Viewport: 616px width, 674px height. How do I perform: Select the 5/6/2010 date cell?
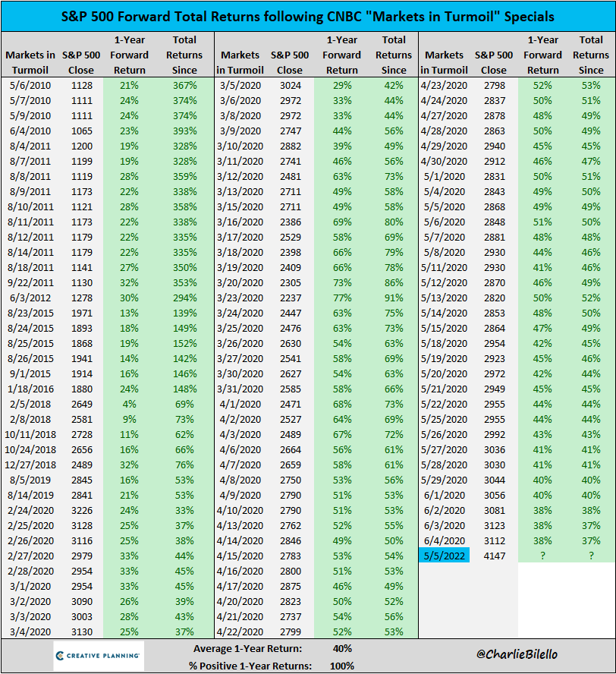tap(30, 86)
